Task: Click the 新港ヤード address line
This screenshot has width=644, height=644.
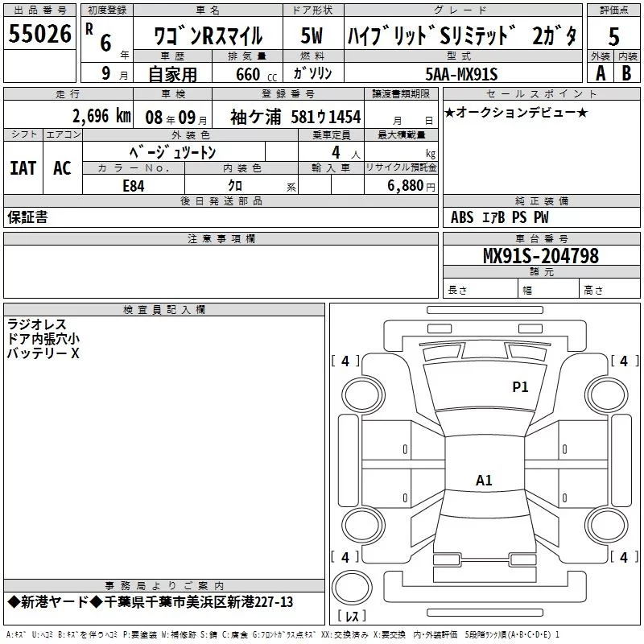Action: 151,602
